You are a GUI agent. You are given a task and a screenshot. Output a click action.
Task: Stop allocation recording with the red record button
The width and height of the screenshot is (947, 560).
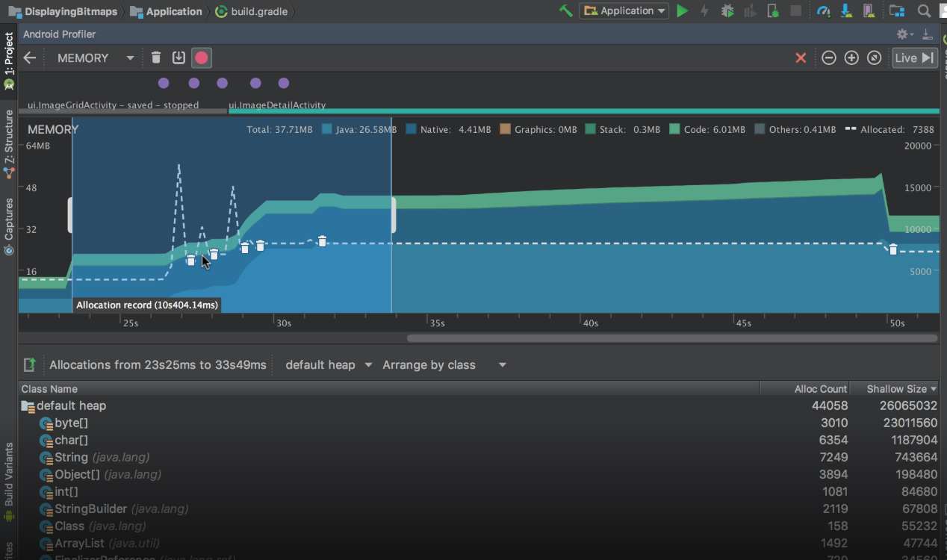point(200,57)
